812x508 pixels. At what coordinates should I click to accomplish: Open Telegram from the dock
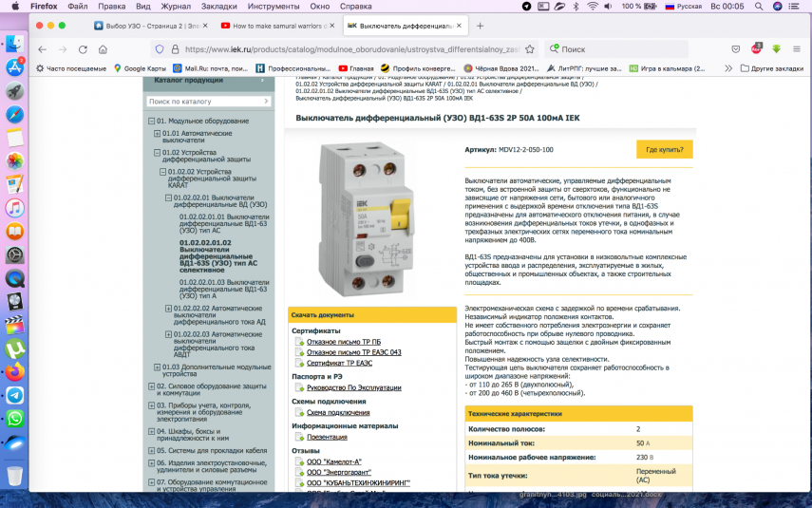point(14,395)
